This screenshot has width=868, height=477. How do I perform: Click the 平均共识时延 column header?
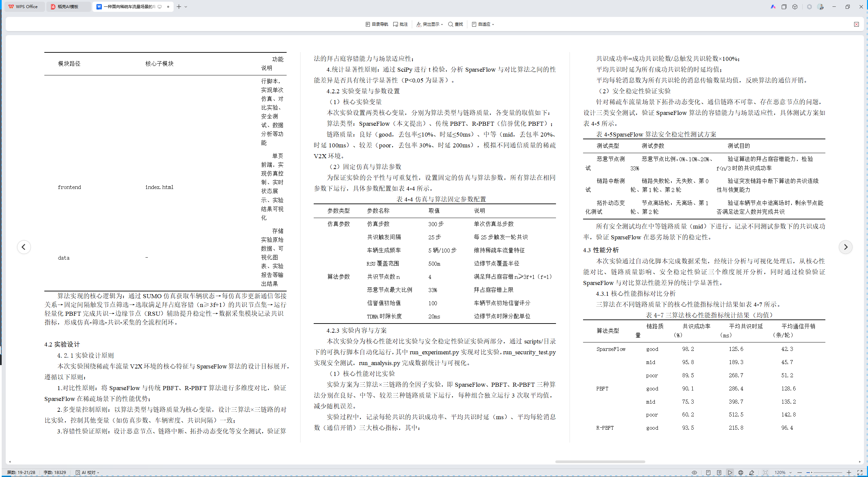741,331
